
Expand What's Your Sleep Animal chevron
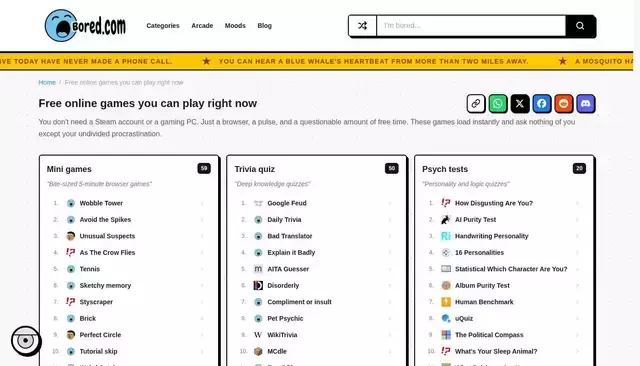coord(577,351)
